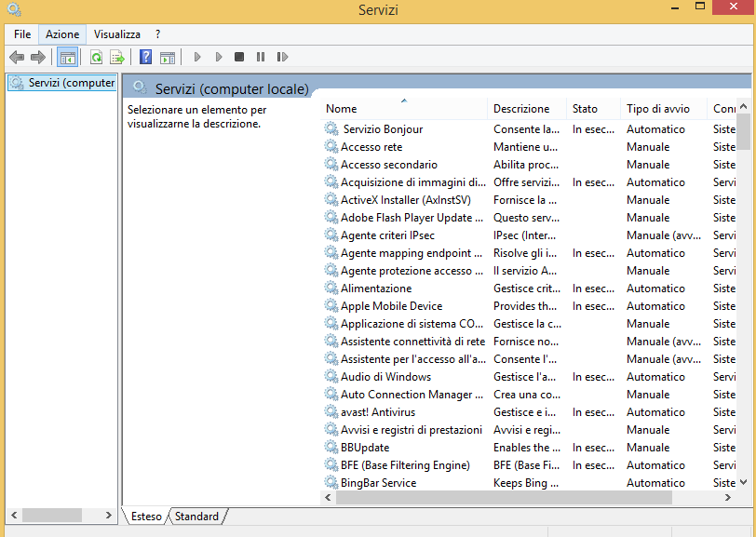Screen dimensions: 756x537
Task: Open the blue Help question mark icon
Action: [x=145, y=57]
